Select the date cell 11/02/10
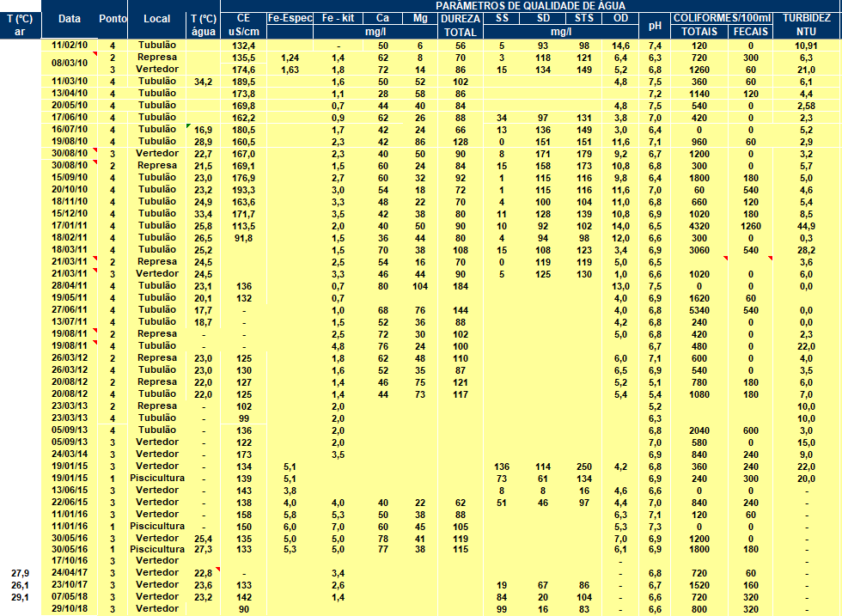 tap(70, 45)
